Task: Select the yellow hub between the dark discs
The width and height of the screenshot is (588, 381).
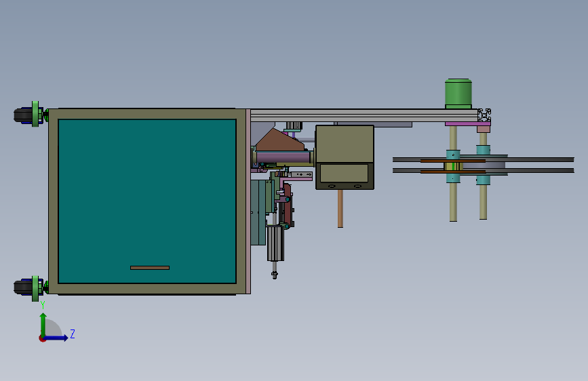Action: tap(453, 166)
